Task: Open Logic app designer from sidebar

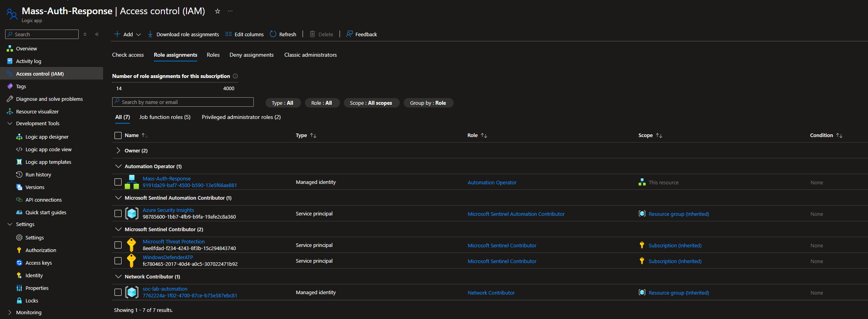Action: [47, 137]
